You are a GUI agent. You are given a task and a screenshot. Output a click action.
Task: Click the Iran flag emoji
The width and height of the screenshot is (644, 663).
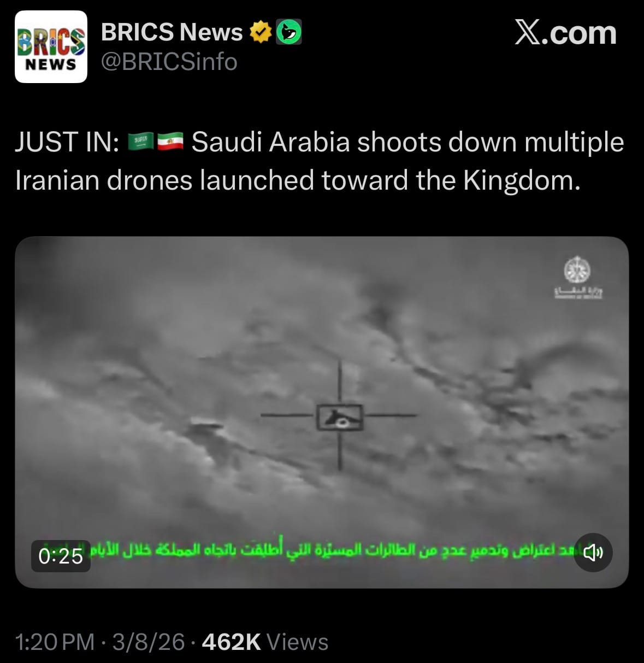[170, 143]
